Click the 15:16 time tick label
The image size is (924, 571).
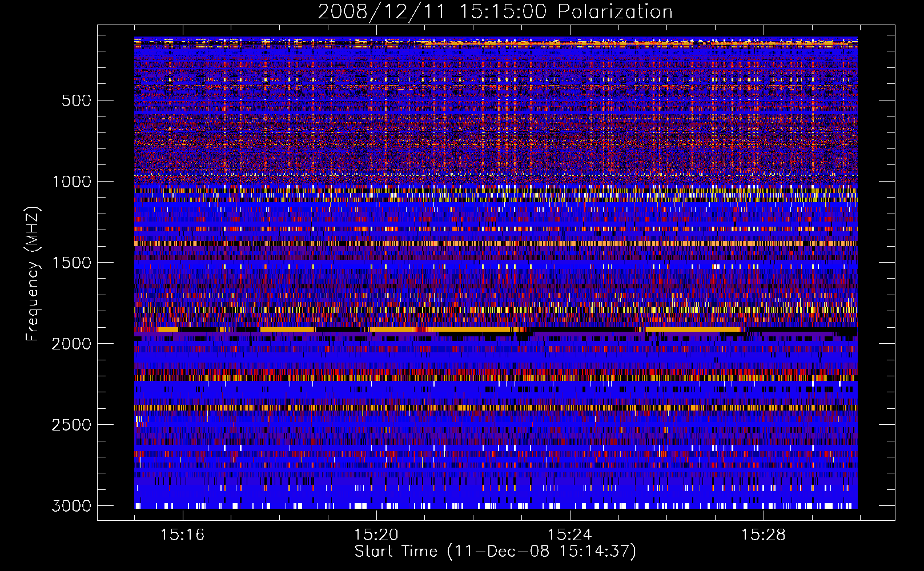pos(182,535)
